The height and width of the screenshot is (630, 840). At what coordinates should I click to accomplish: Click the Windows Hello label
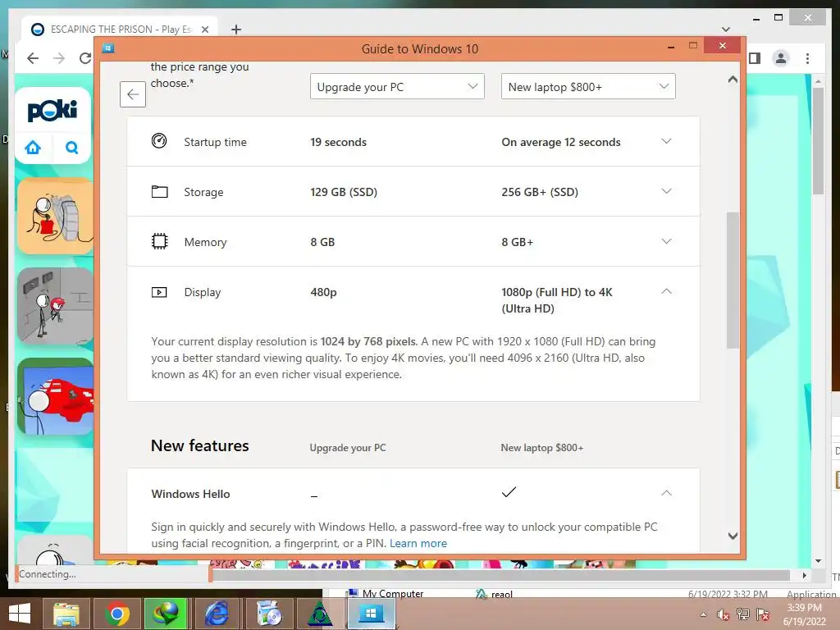coord(190,494)
